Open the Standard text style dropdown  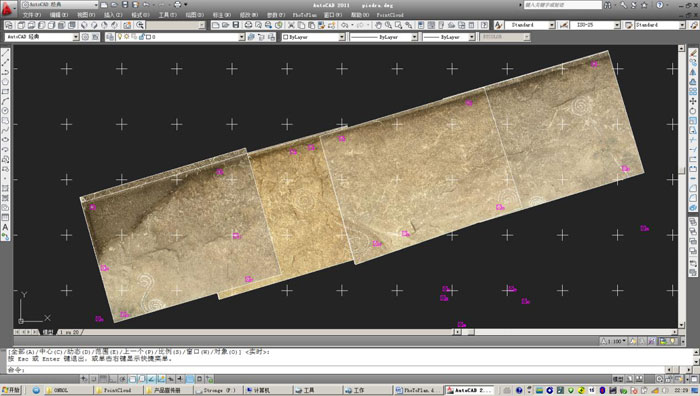[552, 25]
